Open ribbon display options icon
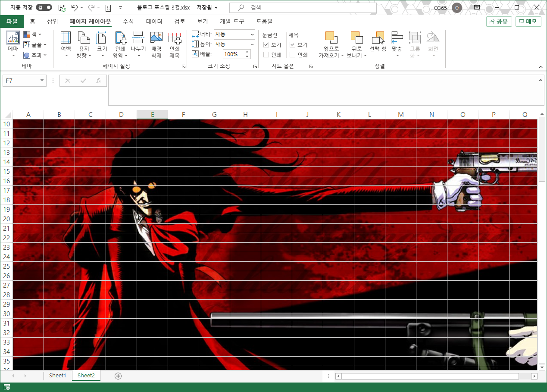This screenshot has height=392, width=547. pos(477,8)
